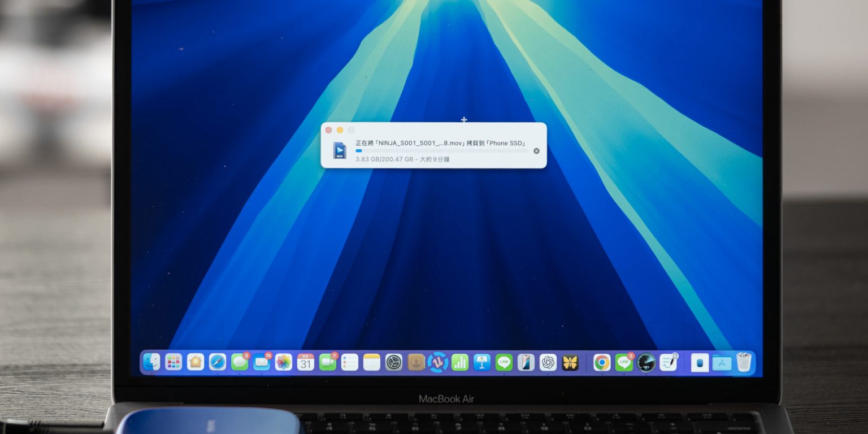The height and width of the screenshot is (434, 868).
Task: Open Messages with 3 unread badge
Action: coord(240,362)
